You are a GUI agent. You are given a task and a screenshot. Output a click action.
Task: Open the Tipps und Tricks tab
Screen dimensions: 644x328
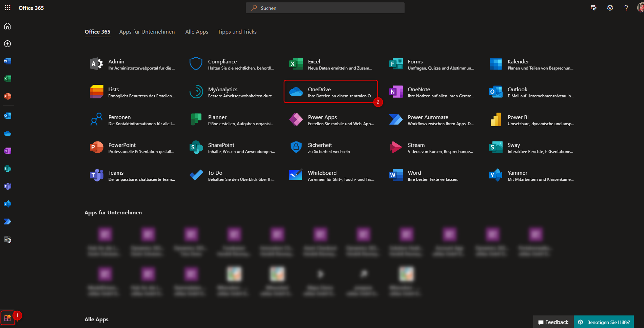coord(237,32)
